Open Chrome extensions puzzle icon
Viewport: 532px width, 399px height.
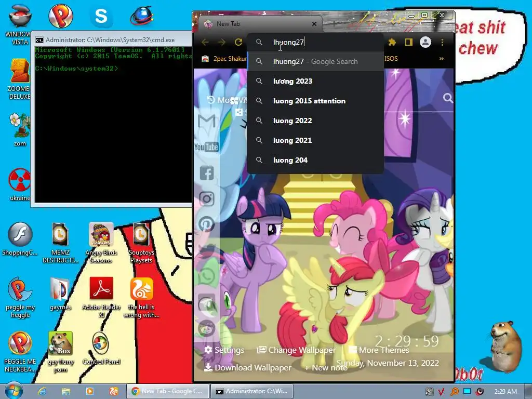[x=392, y=42]
